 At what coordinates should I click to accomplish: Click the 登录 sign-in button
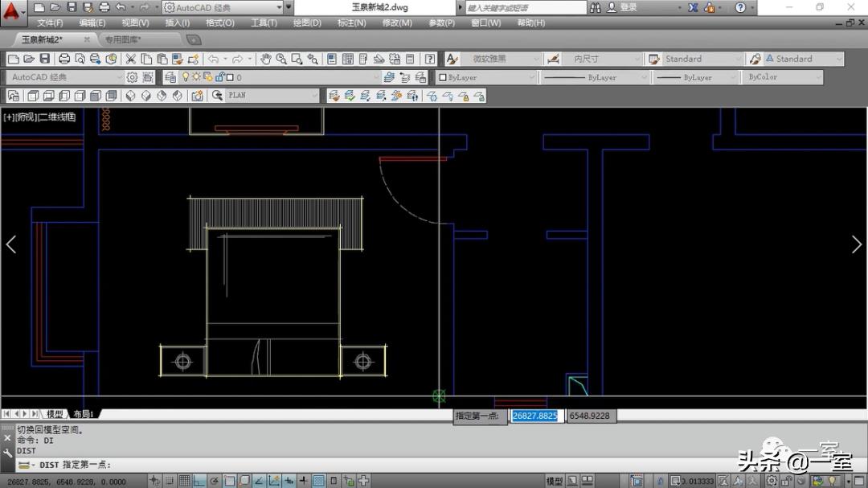pos(628,7)
